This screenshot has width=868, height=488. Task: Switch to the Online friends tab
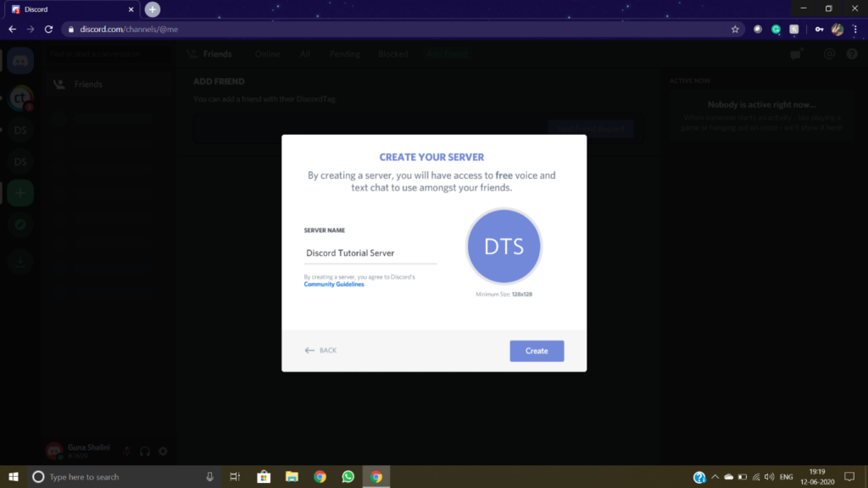[267, 53]
